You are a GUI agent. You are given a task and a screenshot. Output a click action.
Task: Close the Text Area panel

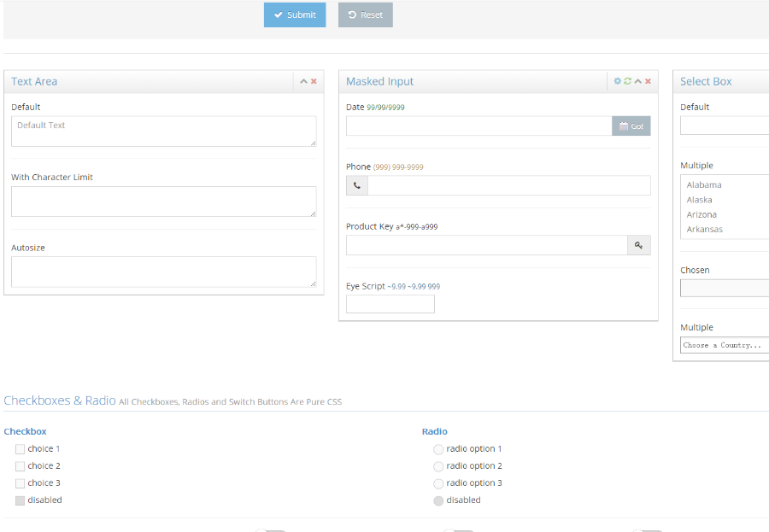pos(314,81)
